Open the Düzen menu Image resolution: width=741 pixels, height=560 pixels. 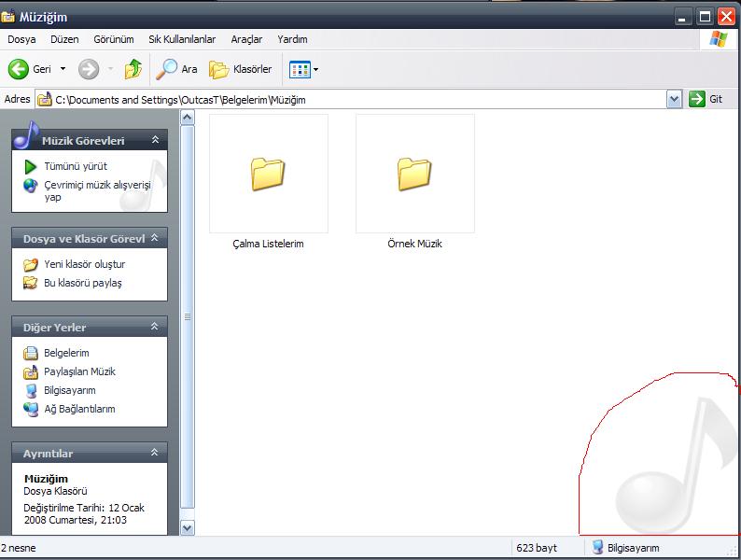click(64, 39)
